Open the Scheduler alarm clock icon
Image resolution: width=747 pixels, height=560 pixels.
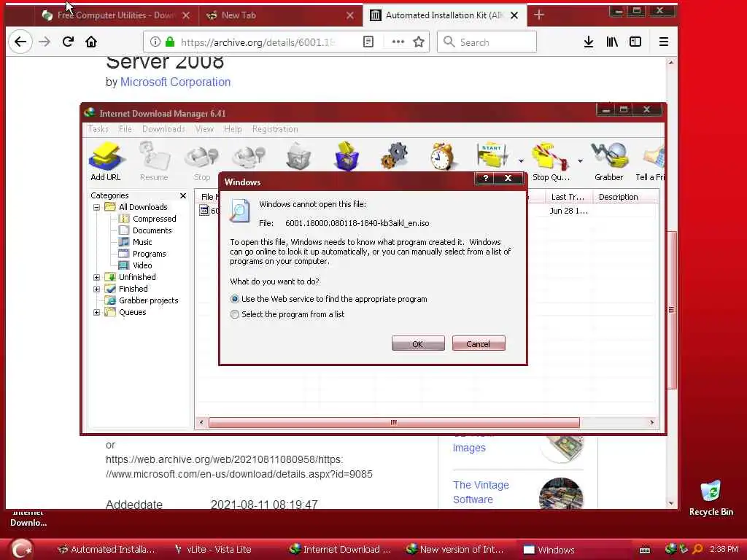click(x=442, y=156)
